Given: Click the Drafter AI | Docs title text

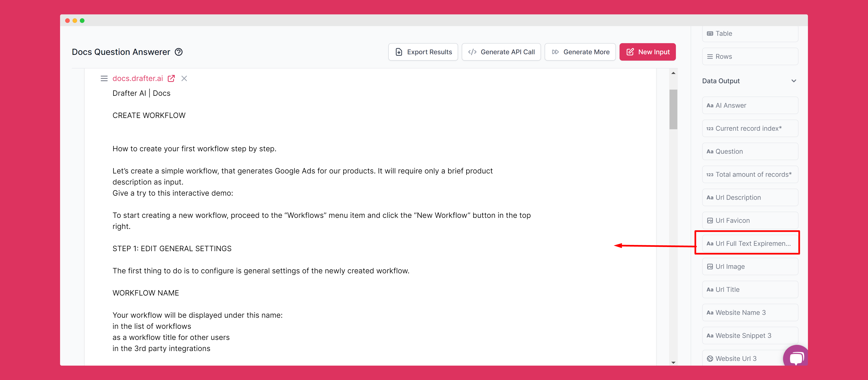Looking at the screenshot, I should pos(142,93).
